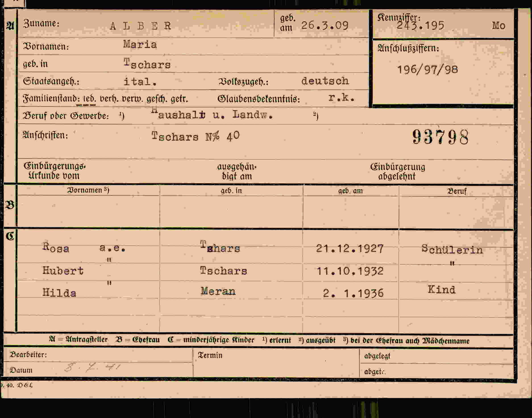Click the child's name 'Rosa'
Image resolution: width=532 pixels, height=418 pixels.
(56, 248)
